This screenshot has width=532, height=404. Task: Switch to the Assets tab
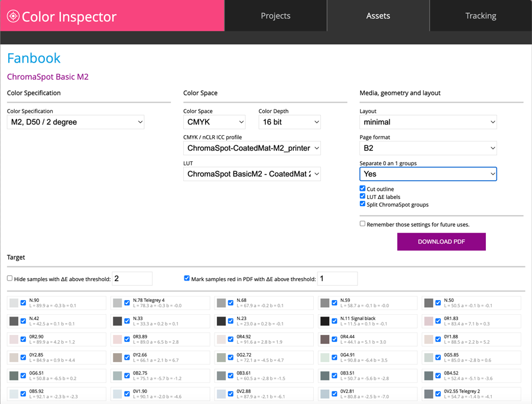pos(378,15)
